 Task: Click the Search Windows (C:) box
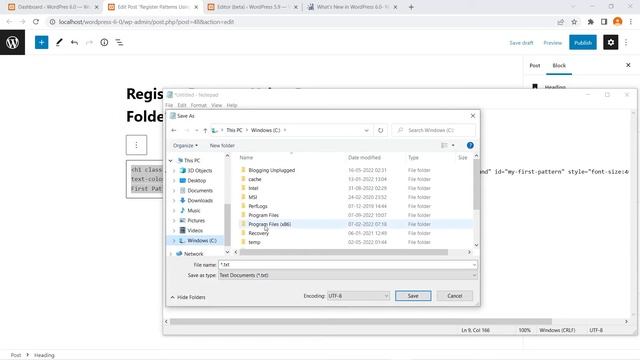click(433, 130)
